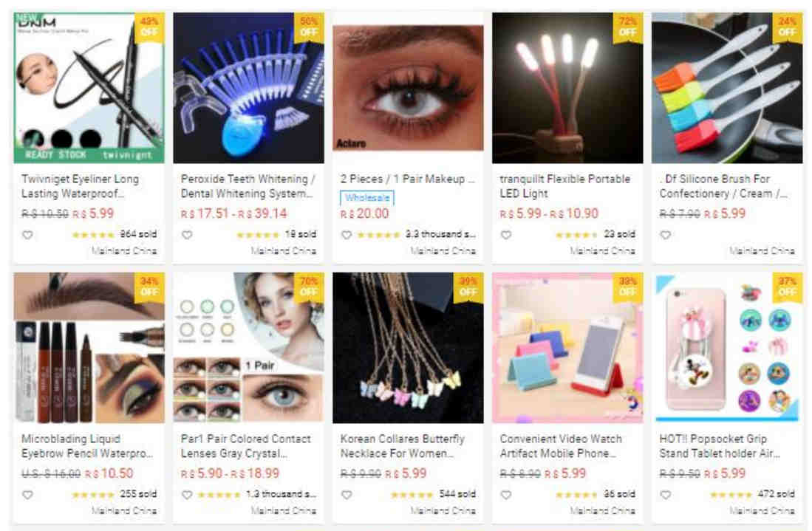
Task: View the eyelash eye product image
Action: [x=408, y=88]
